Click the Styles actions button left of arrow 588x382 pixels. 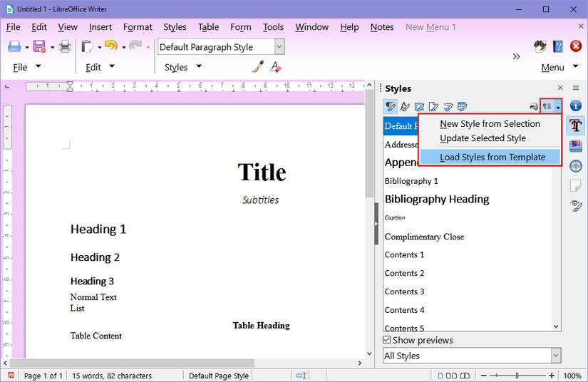tap(547, 107)
